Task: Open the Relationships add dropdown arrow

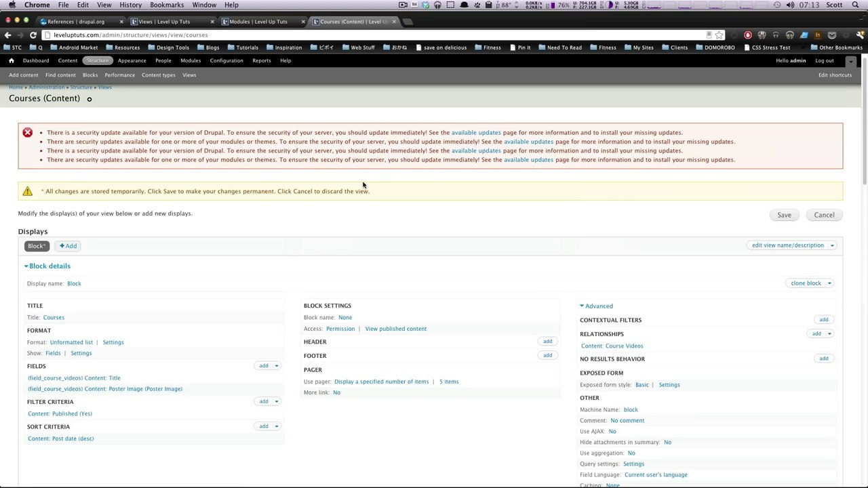Action: (829, 333)
